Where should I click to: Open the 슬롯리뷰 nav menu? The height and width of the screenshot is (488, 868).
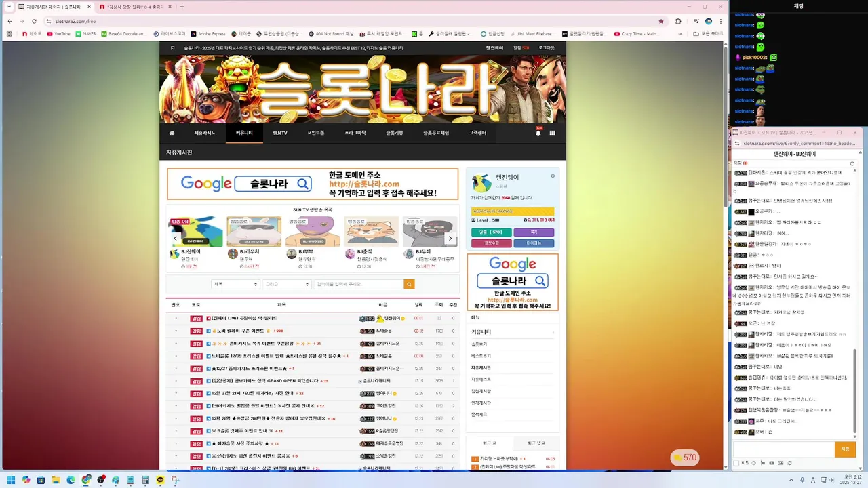395,133
